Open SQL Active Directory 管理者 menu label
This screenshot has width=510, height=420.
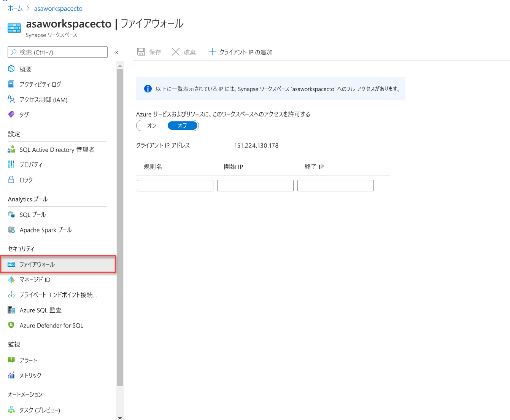pyautogui.click(x=57, y=150)
